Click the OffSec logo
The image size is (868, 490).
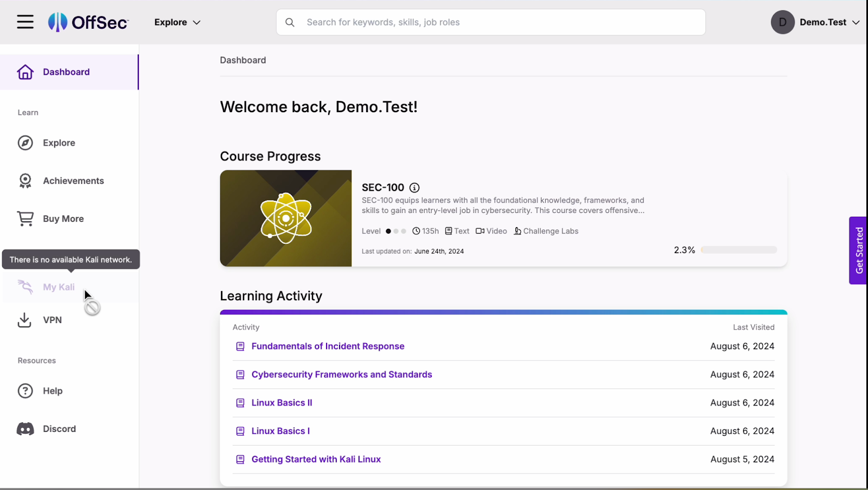point(88,22)
